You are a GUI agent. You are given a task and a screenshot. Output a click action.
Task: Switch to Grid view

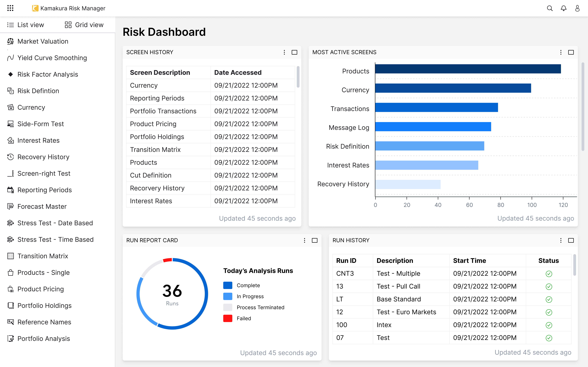(84, 25)
